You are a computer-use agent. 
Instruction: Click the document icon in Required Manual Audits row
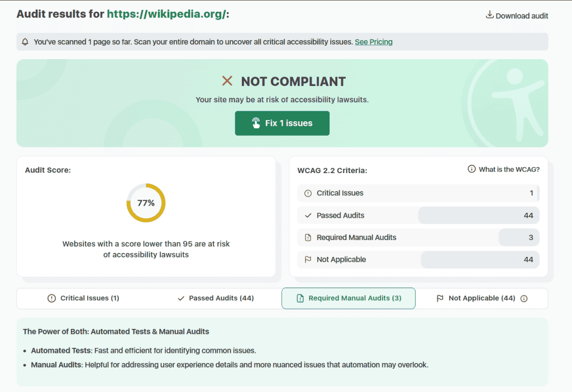(308, 237)
